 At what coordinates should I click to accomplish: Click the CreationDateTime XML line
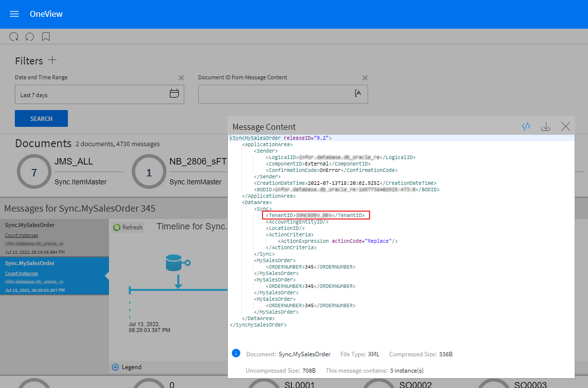tap(345, 183)
